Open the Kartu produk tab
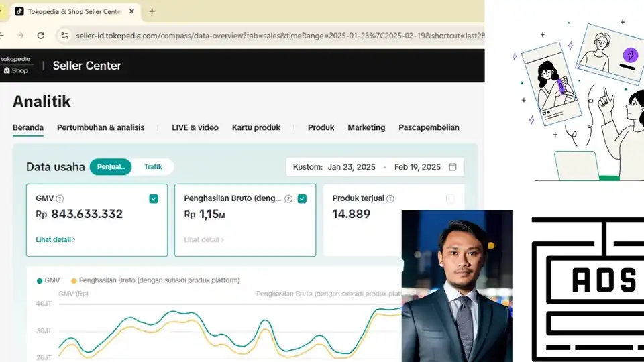Image resolution: width=644 pixels, height=362 pixels. click(x=256, y=127)
